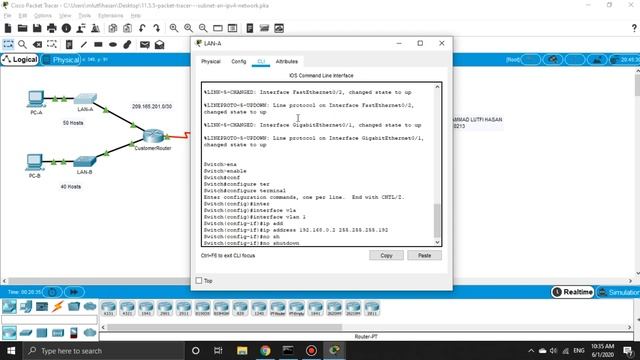The height and width of the screenshot is (360, 640).
Task: Zoom in on the workspace
Action: click(174, 28)
